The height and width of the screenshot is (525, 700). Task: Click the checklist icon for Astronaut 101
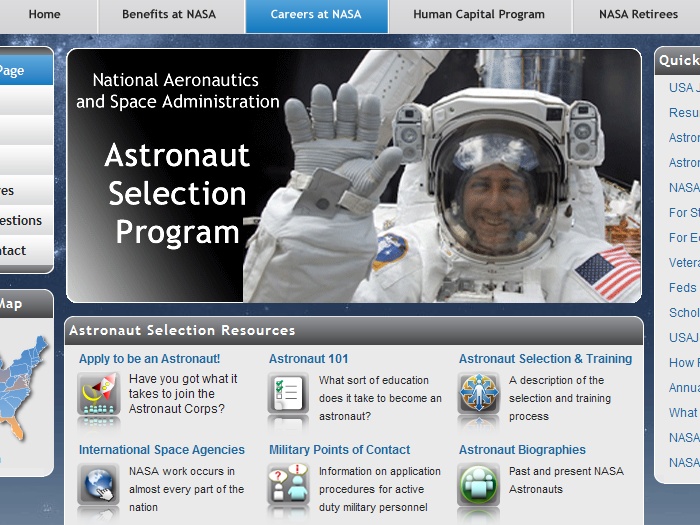288,394
